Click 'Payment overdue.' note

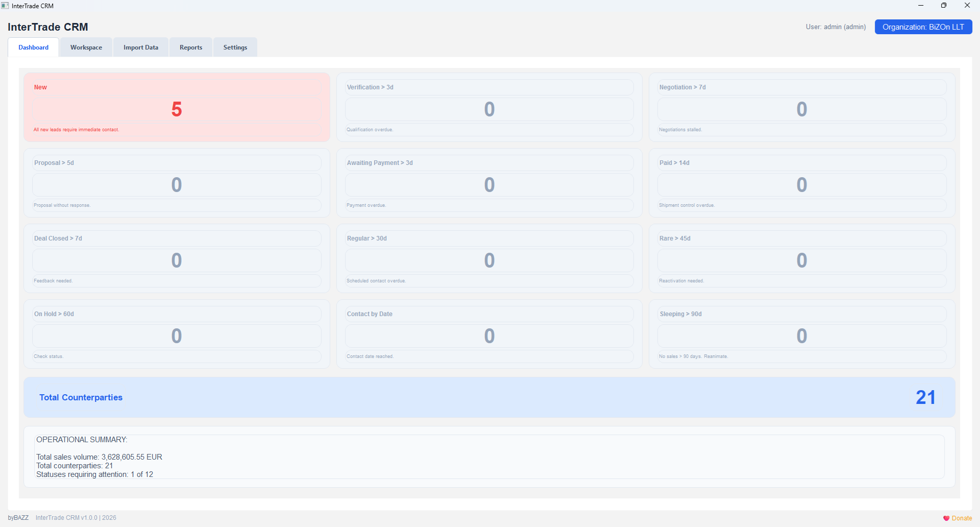pos(366,205)
